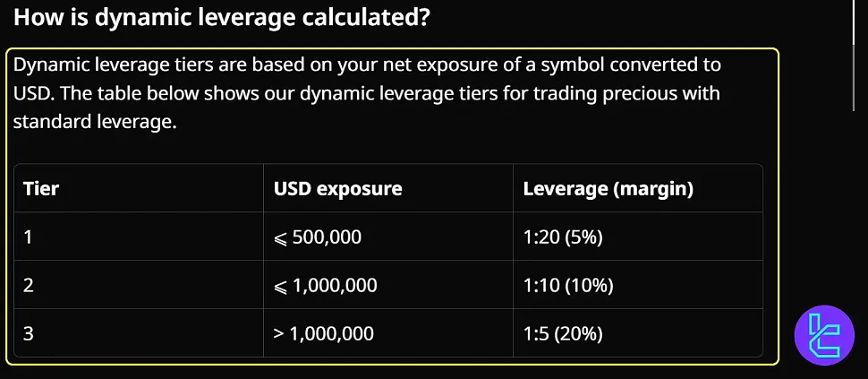This screenshot has width=868, height=379.
Task: Select the '1:20 (5%)' leverage value
Action: [564, 237]
